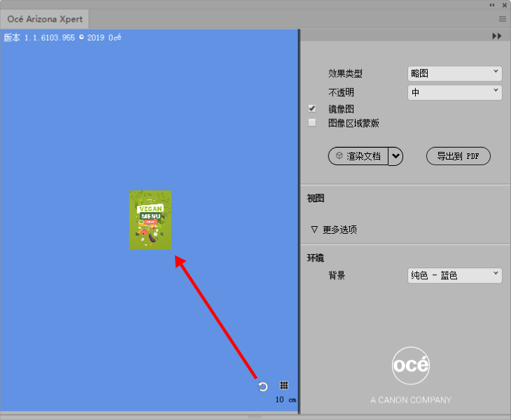Enable the 图像区域蒙版 checkbox
This screenshot has height=420, width=511.
pyautogui.click(x=312, y=122)
